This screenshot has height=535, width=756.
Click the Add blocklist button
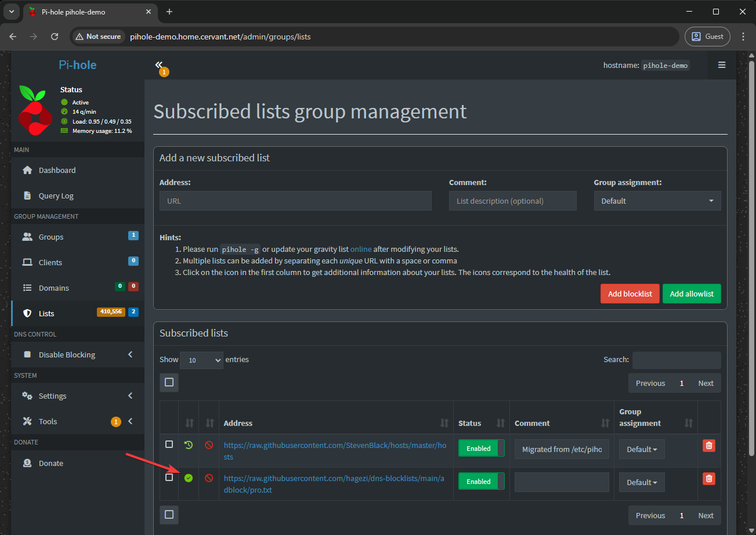coord(630,294)
